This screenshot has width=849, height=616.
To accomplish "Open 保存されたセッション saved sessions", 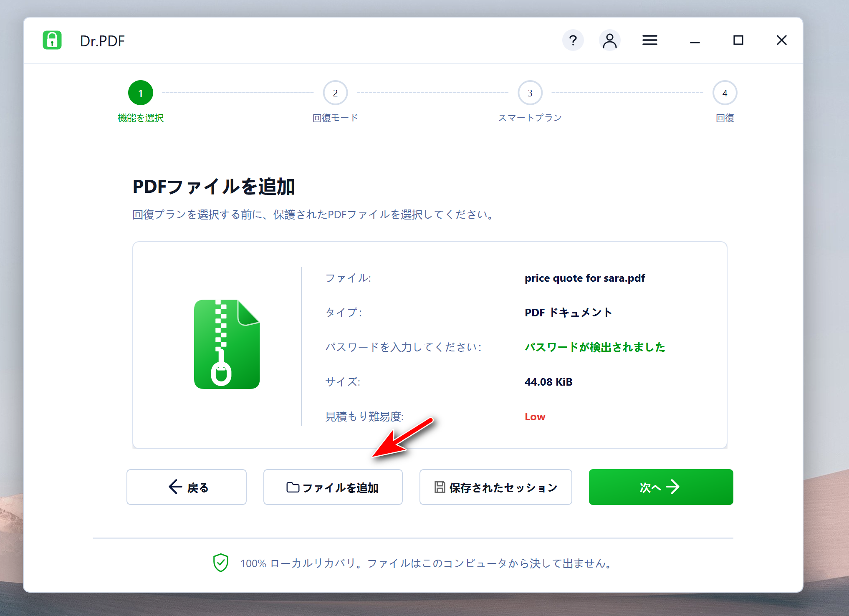I will (x=496, y=487).
